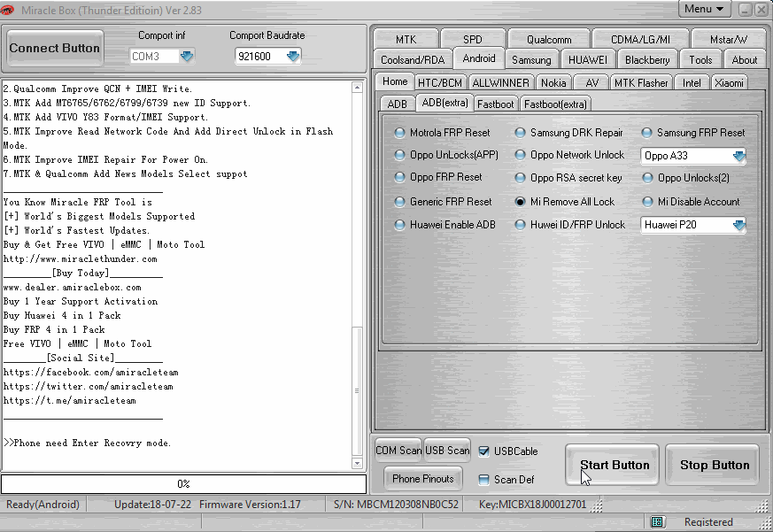Select Mi Remove All Lock radio option
The height and width of the screenshot is (532, 773).
(520, 202)
